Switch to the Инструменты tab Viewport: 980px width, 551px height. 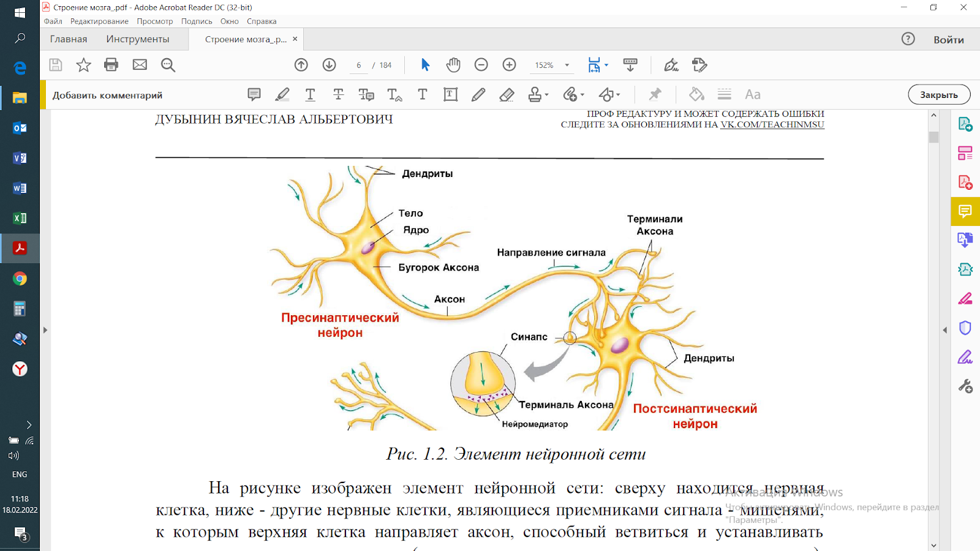pos(138,39)
